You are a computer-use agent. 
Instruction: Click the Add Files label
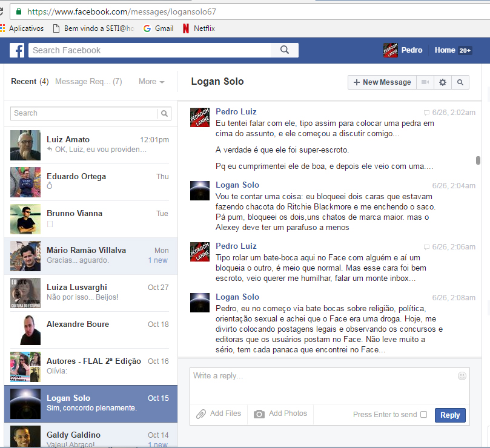(225, 413)
